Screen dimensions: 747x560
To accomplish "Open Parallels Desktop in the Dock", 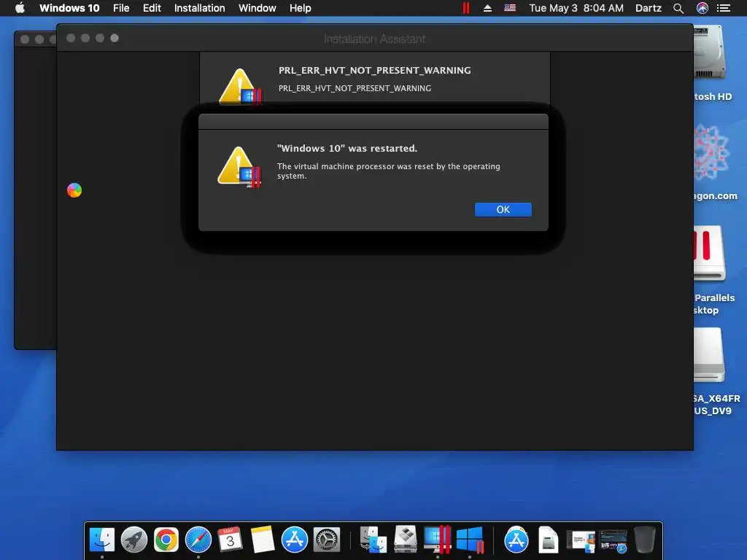I will click(x=438, y=540).
